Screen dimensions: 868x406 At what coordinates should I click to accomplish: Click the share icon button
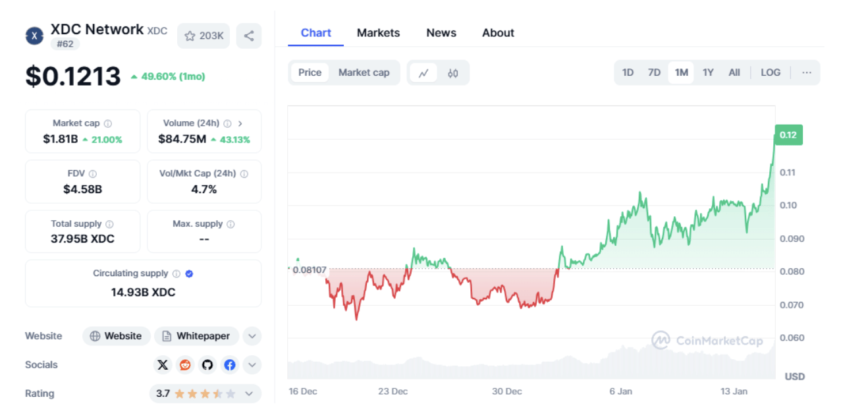(x=249, y=36)
